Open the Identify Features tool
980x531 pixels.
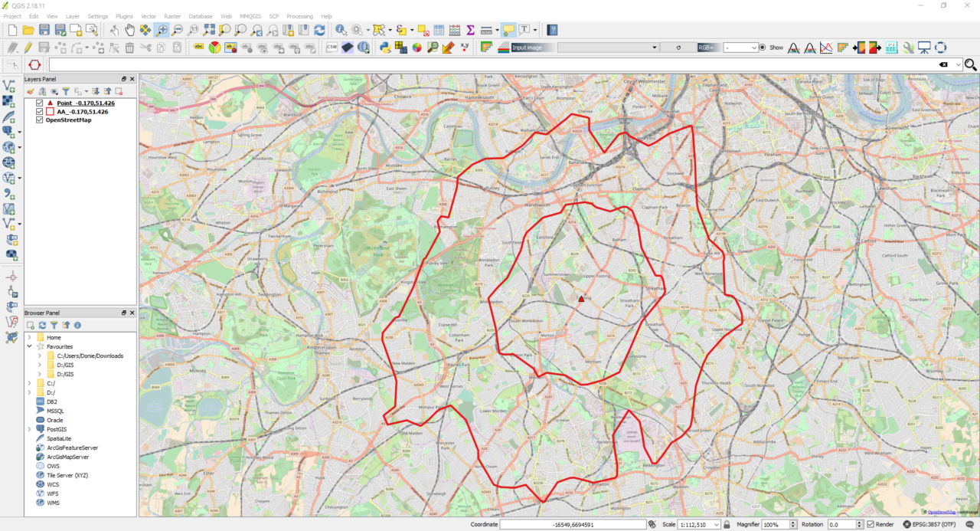click(340, 30)
